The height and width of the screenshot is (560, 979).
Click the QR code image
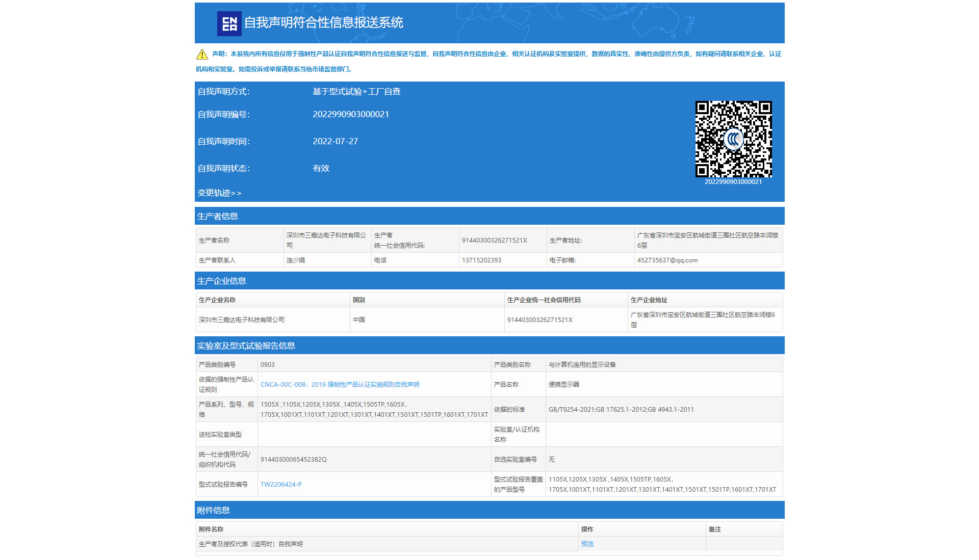(x=733, y=121)
